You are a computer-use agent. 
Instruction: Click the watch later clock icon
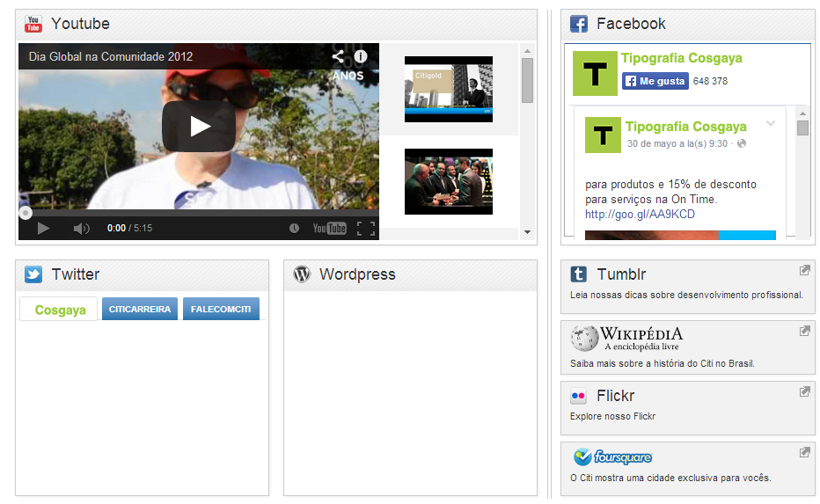(x=294, y=229)
